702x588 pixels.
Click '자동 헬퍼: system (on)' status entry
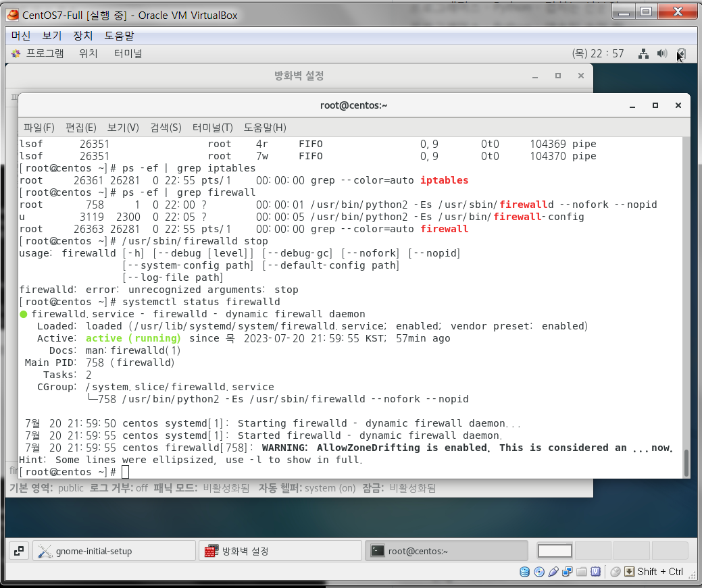[x=307, y=488]
